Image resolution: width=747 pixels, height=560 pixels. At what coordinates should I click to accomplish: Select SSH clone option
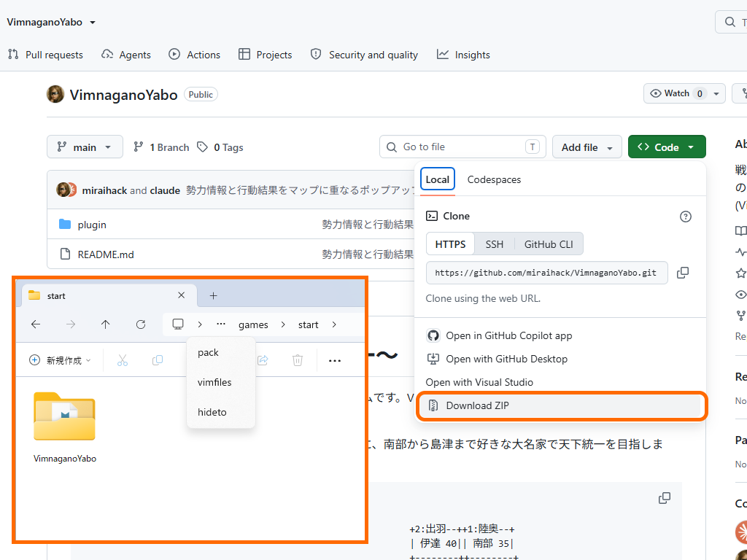[x=494, y=244]
